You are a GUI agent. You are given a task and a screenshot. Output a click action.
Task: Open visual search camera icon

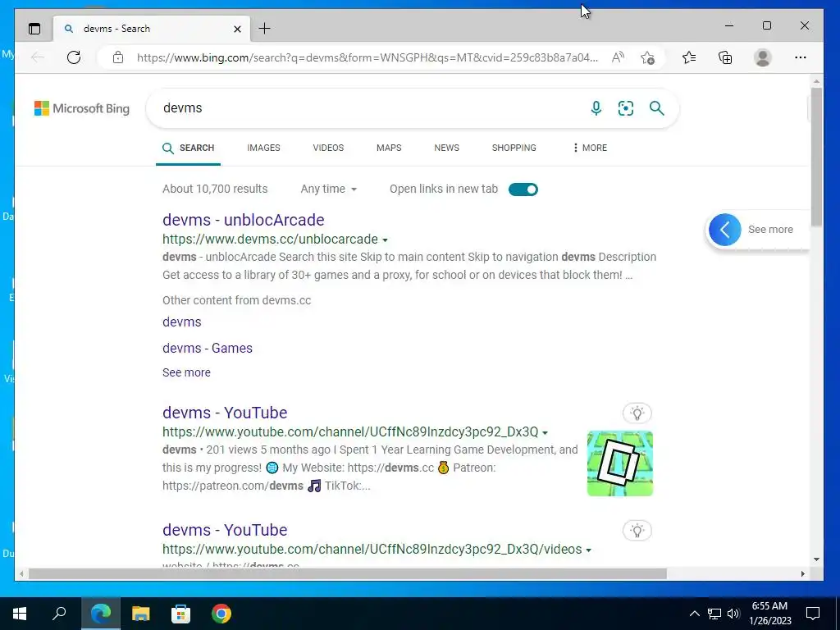click(x=626, y=108)
